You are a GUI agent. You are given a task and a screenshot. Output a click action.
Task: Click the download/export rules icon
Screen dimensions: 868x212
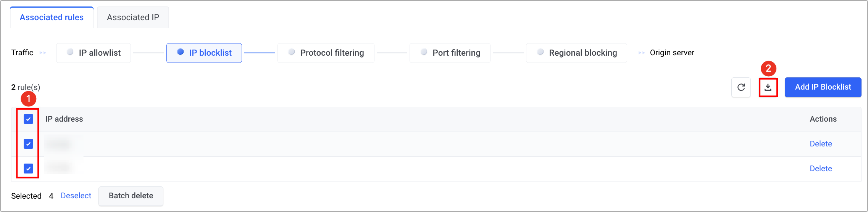(x=768, y=87)
